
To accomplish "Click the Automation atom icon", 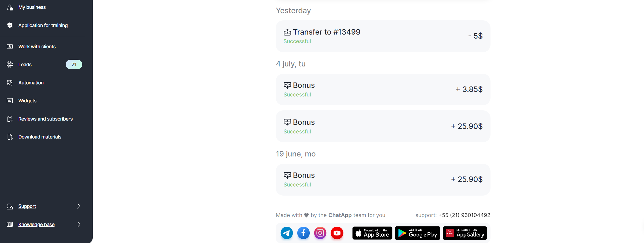I will click(10, 83).
